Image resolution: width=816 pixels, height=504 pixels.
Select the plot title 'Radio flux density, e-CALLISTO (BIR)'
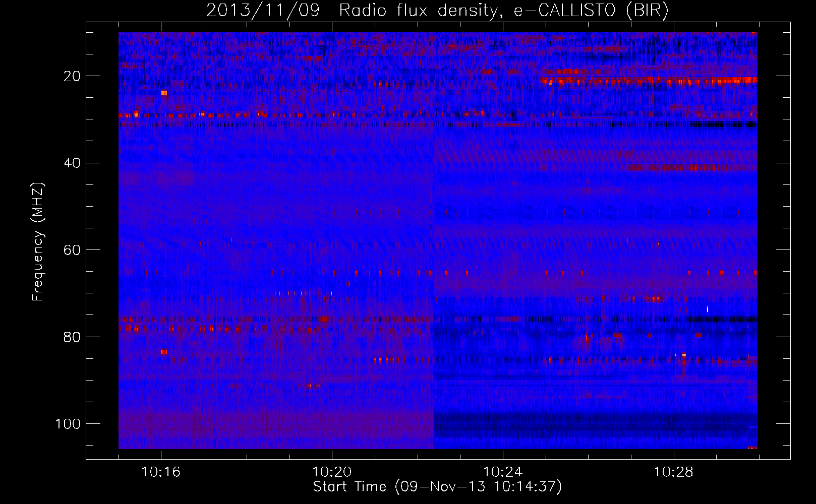(503, 11)
